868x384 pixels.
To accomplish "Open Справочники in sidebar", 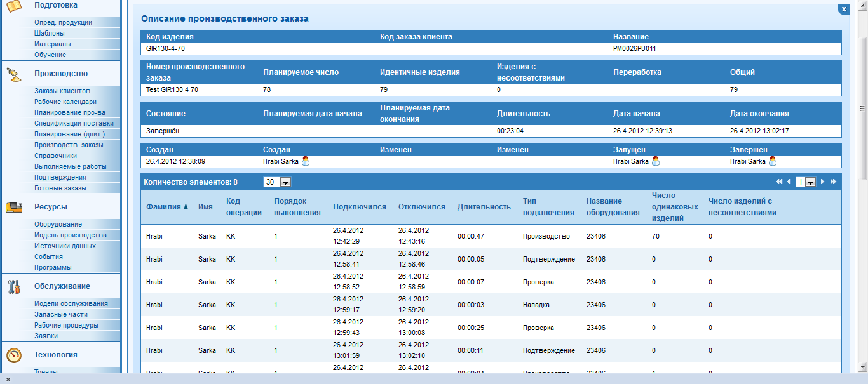I will 56,156.
